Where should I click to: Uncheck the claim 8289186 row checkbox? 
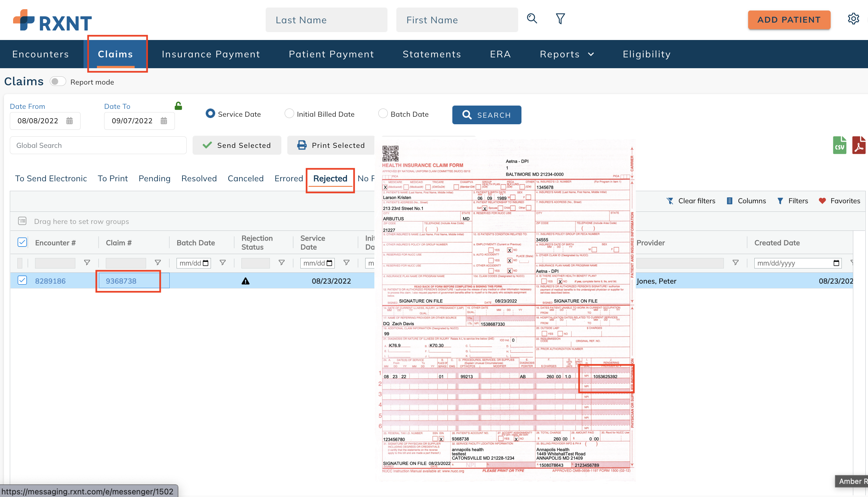(x=22, y=281)
